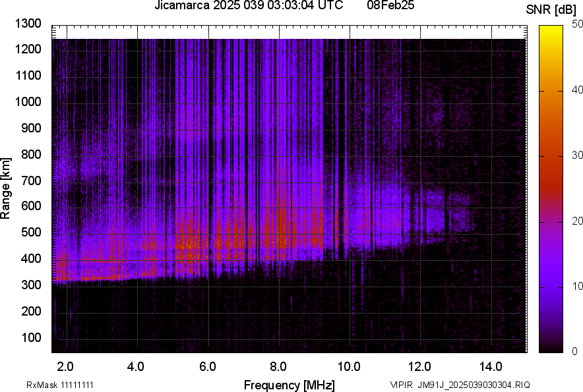
Task: Click the 1300 tick label on the range axis
Action: click(x=30, y=24)
